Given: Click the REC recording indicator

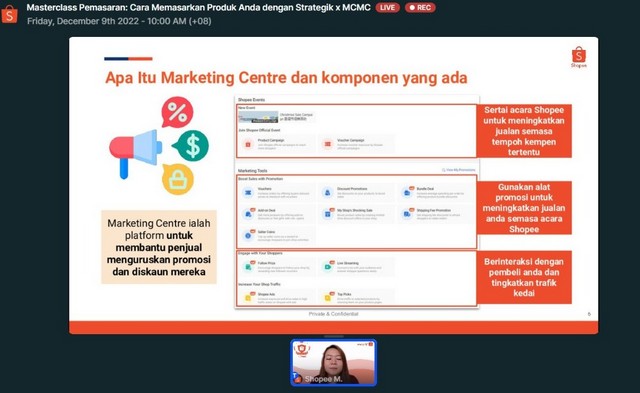Looking at the screenshot, I should pos(420,7).
